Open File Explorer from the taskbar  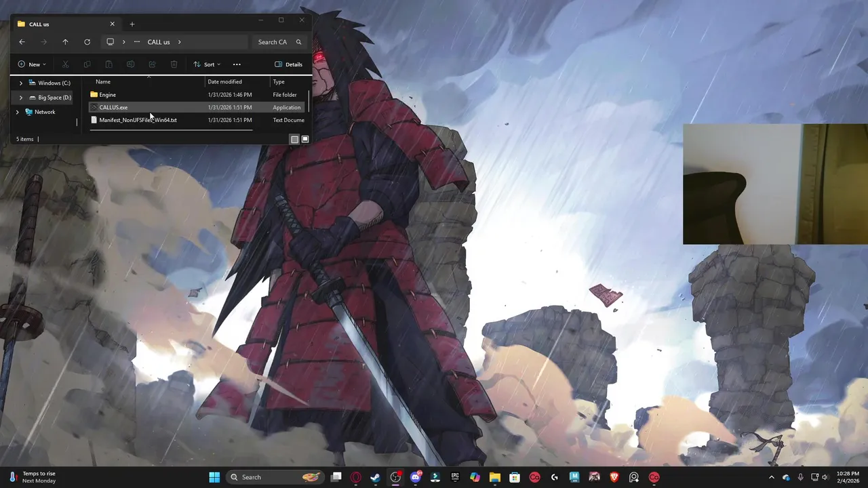point(495,477)
